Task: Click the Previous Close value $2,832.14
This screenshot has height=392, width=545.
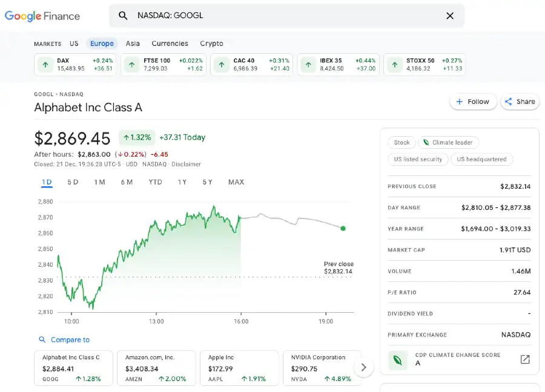Action: pyautogui.click(x=515, y=186)
